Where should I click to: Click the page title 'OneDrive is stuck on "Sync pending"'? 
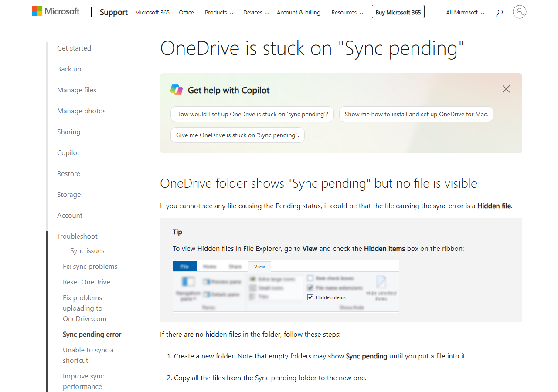tap(312, 48)
